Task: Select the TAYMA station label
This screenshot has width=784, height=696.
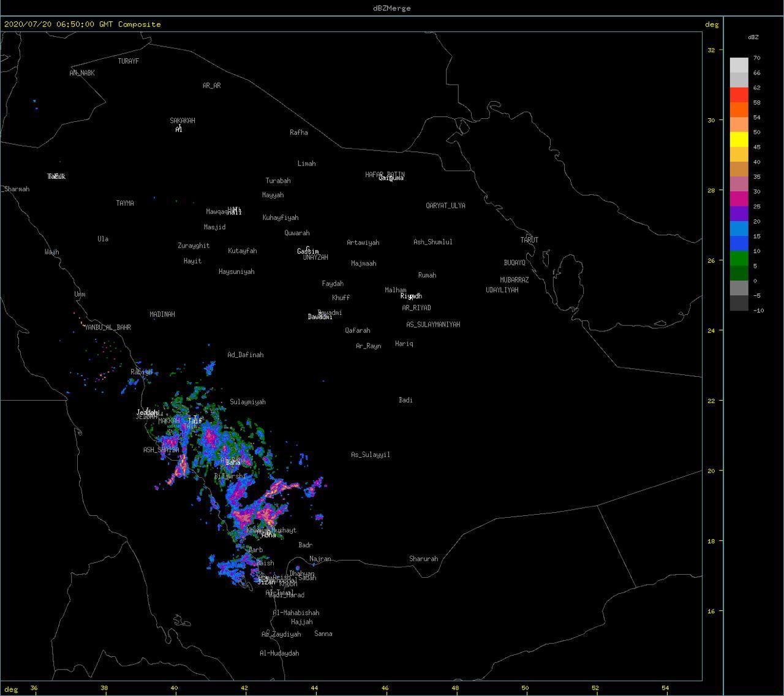Action: [125, 203]
